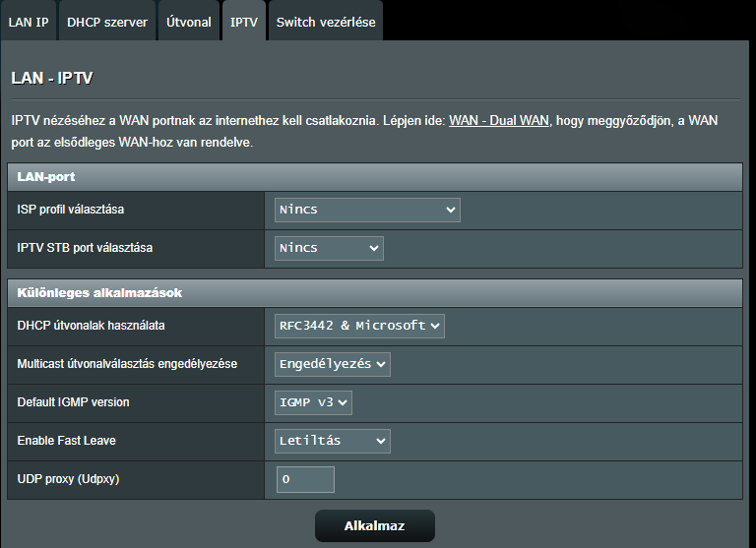This screenshot has width=756, height=548.
Task: Switch to the LAN IP tab
Action: (x=29, y=22)
